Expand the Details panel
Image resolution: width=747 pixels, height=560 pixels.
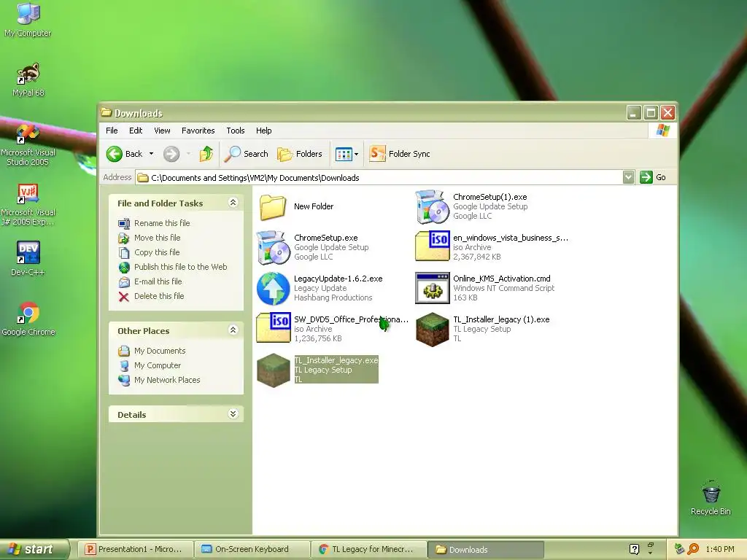click(x=233, y=414)
